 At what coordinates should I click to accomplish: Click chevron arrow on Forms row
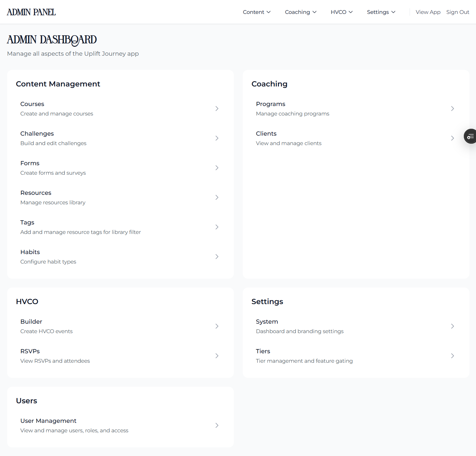click(x=217, y=168)
